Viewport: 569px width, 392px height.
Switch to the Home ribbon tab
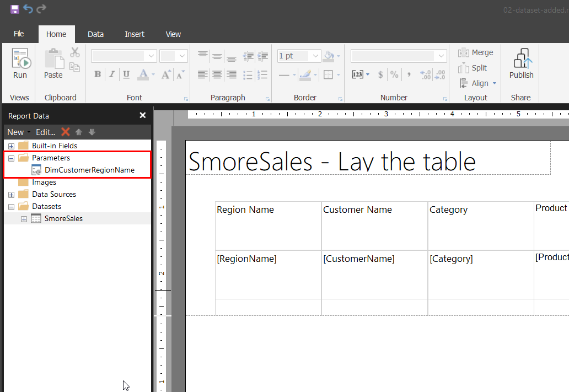[x=56, y=35]
